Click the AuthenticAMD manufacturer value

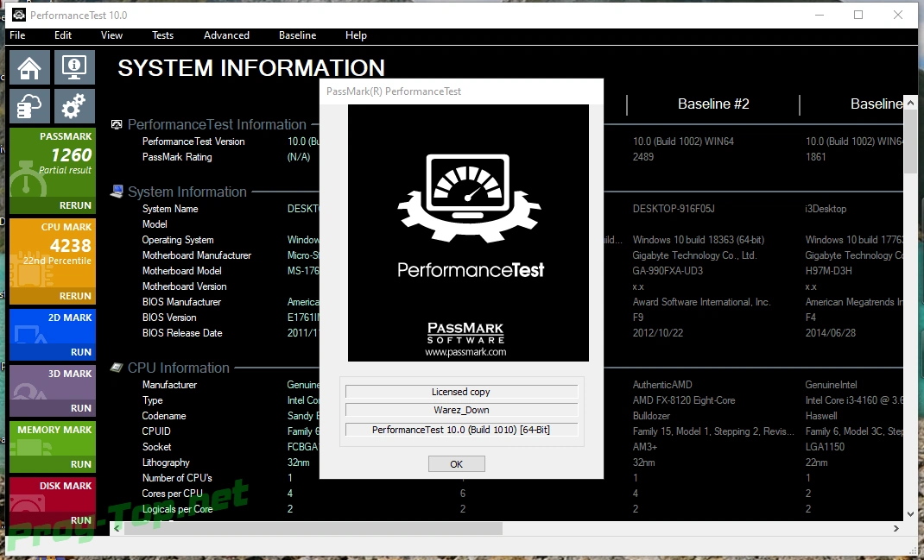pyautogui.click(x=662, y=385)
